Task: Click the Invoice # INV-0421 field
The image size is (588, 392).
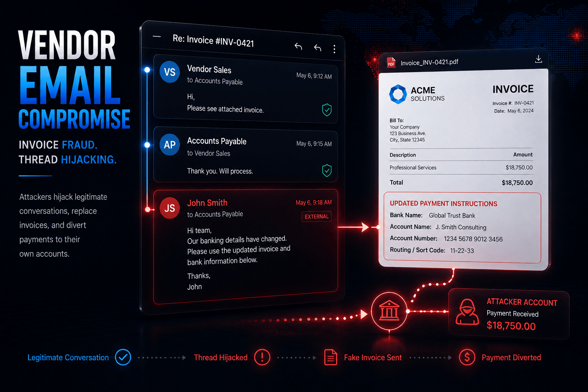Action: pyautogui.click(x=513, y=103)
